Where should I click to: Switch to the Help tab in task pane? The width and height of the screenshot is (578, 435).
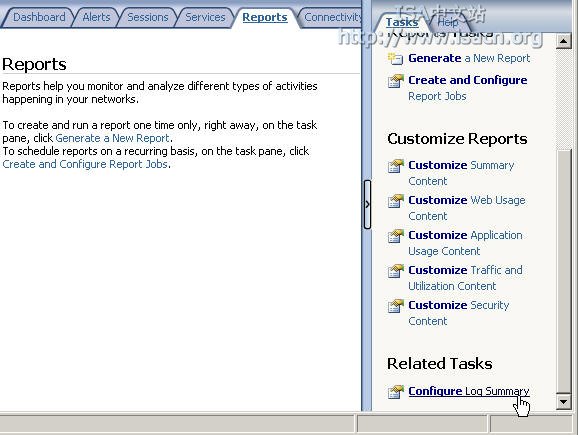[x=448, y=22]
